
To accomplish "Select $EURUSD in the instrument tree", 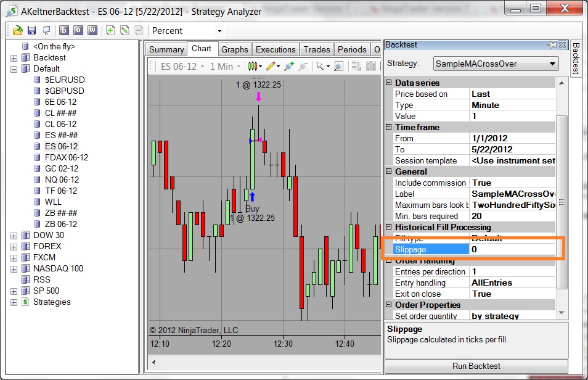I will tap(65, 80).
